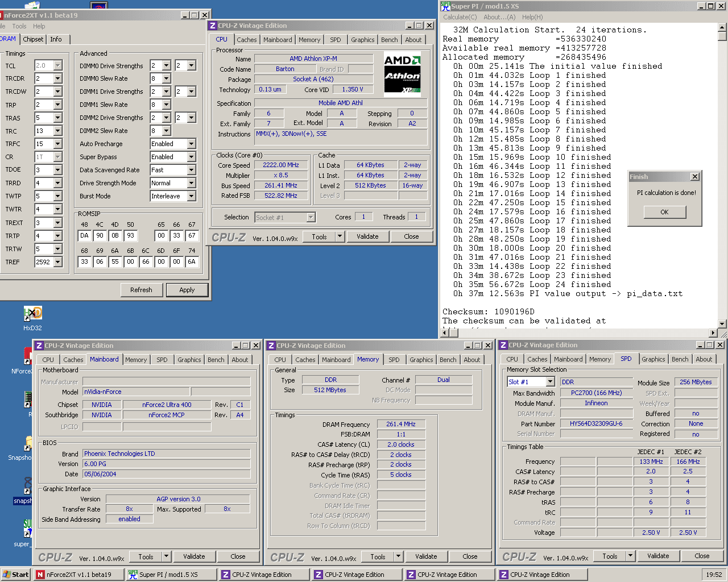This screenshot has width=728, height=582.
Task: Click the Super PI title bar icon
Action: pyautogui.click(x=445, y=6)
